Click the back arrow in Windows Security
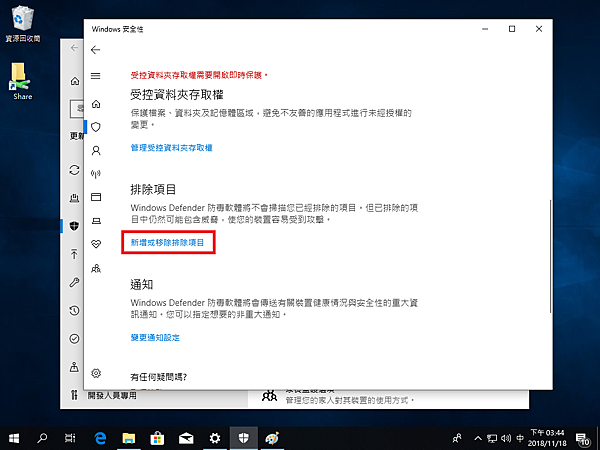Screen dimensions: 600x450 (96, 50)
